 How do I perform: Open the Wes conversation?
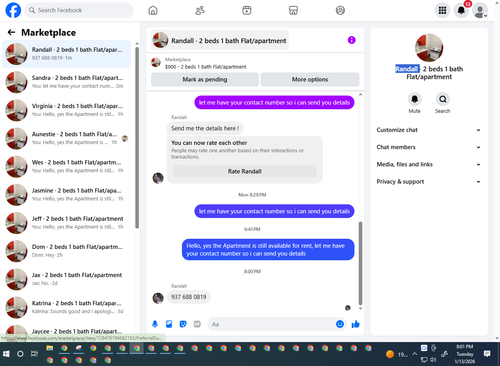pos(67,167)
